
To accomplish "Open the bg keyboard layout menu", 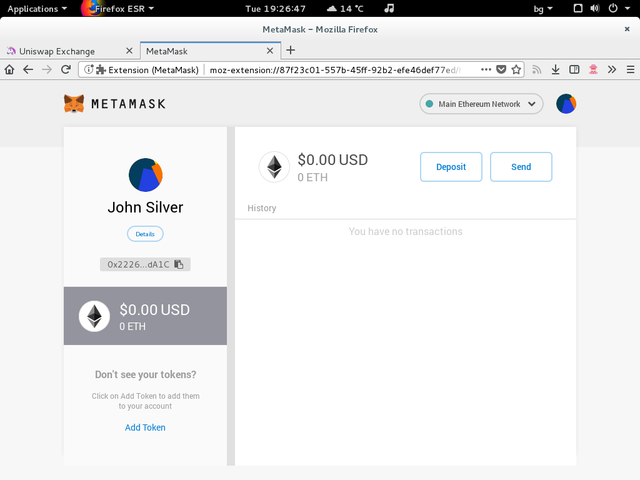I will click(x=543, y=9).
